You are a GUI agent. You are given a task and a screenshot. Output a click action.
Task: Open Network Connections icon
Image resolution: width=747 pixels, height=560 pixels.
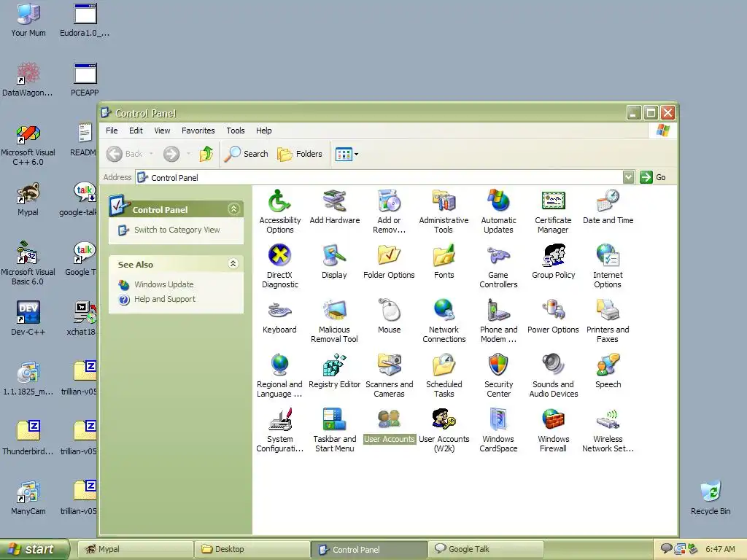(444, 321)
